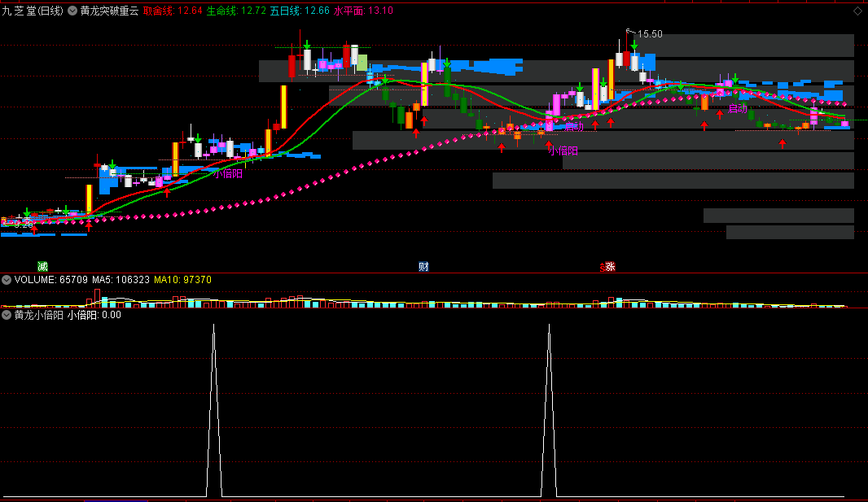Click the second white spike in 小倍阳 panel
This screenshot has width=868, height=502.
point(549,409)
